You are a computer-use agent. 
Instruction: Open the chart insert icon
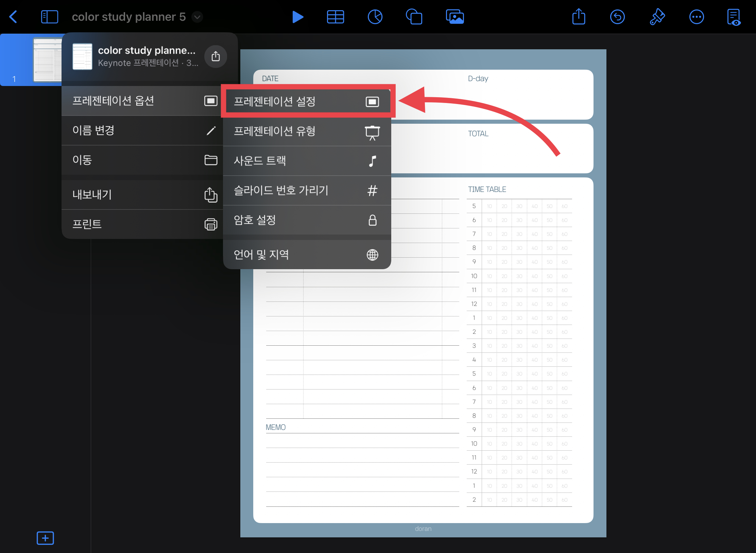pos(375,17)
